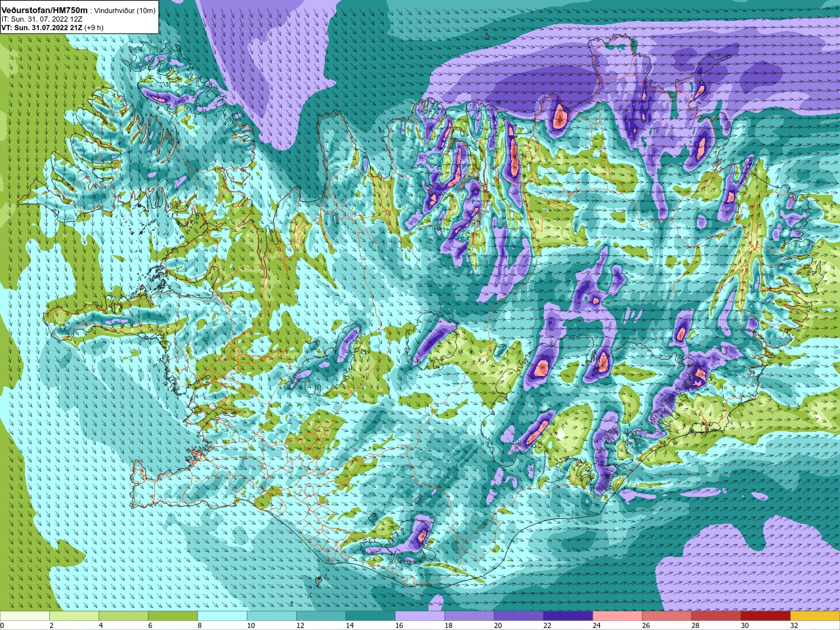The image size is (840, 630).
Task: Click the violet 20–22 legend swatch
Action: click(x=518, y=616)
